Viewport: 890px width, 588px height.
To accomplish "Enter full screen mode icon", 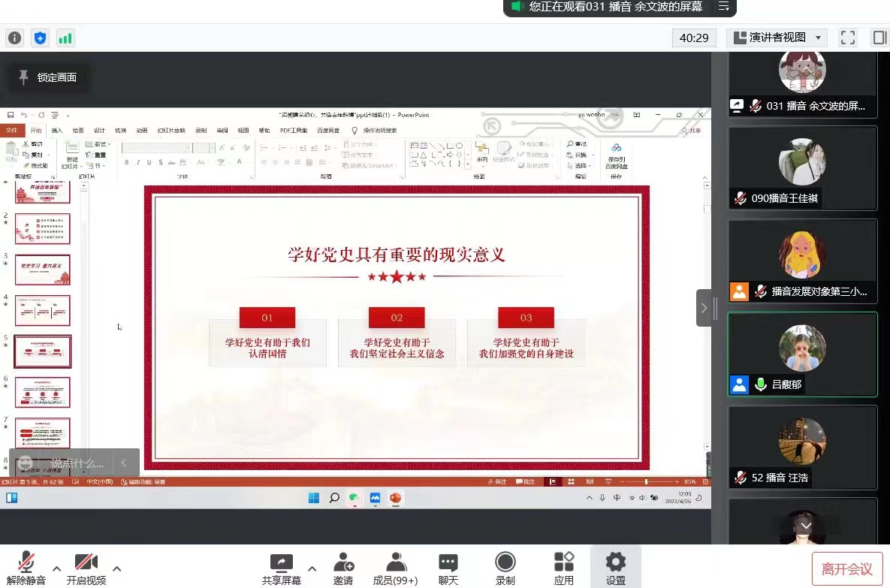I will 848,38.
